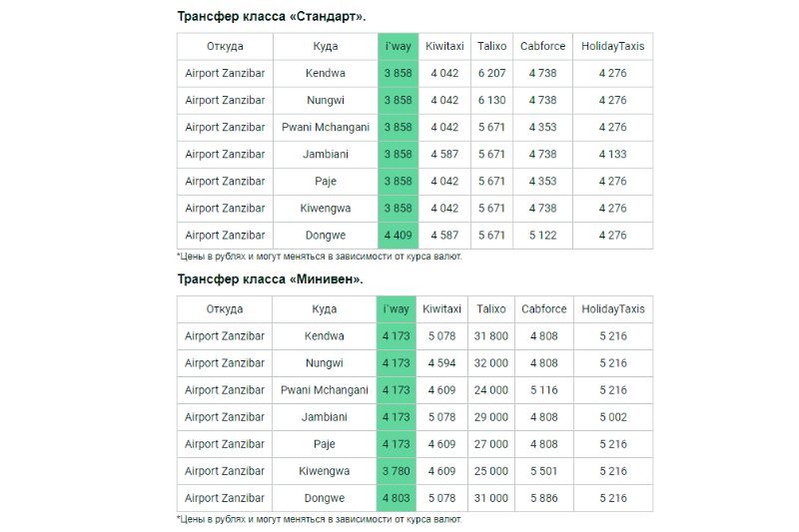Select the Talixo price 29 000 cell
This screenshot has width=799, height=532.
pos(491,416)
